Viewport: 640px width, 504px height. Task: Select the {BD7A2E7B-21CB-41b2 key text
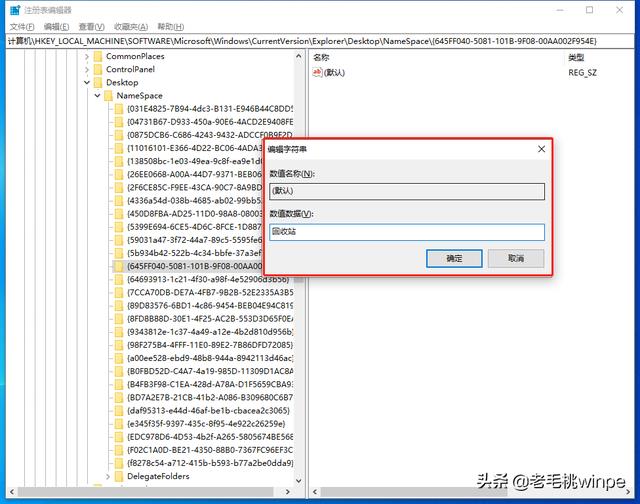pos(210,397)
